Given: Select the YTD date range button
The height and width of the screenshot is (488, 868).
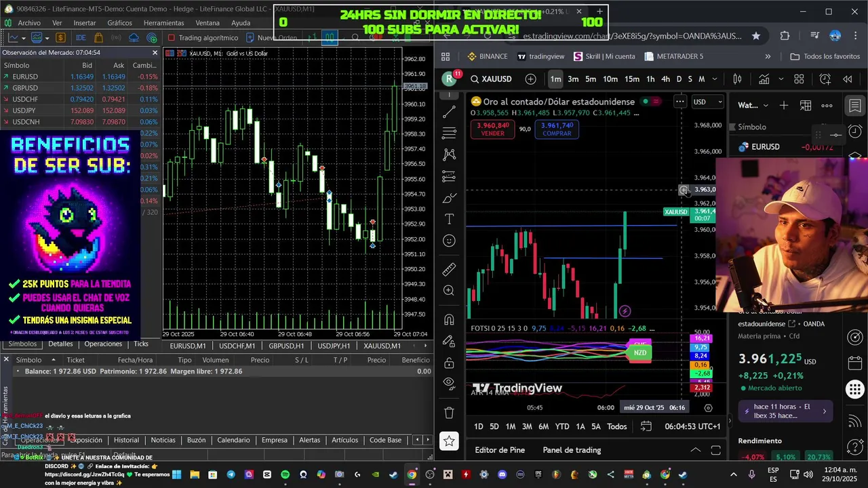Looking at the screenshot, I should [562, 426].
